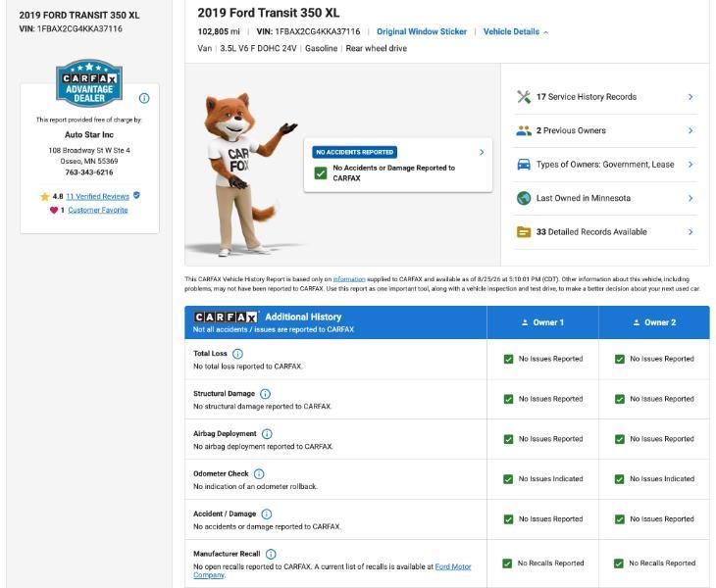716x588 pixels.
Task: Click Manufacturer Recall Owner 2 checkmark
Action: point(619,563)
